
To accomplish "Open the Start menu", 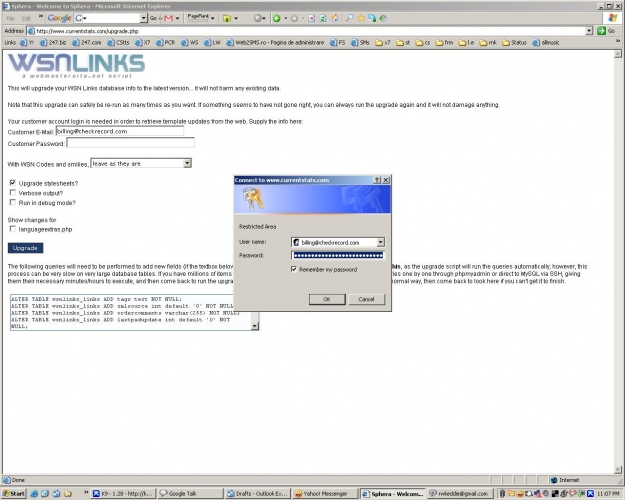I will (x=14, y=493).
